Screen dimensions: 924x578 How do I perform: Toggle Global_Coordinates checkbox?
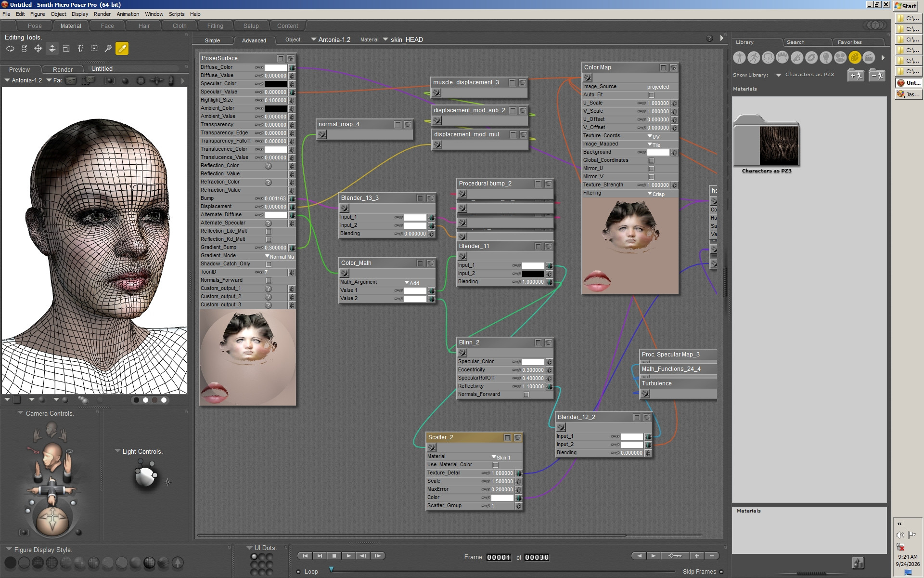[x=651, y=160]
